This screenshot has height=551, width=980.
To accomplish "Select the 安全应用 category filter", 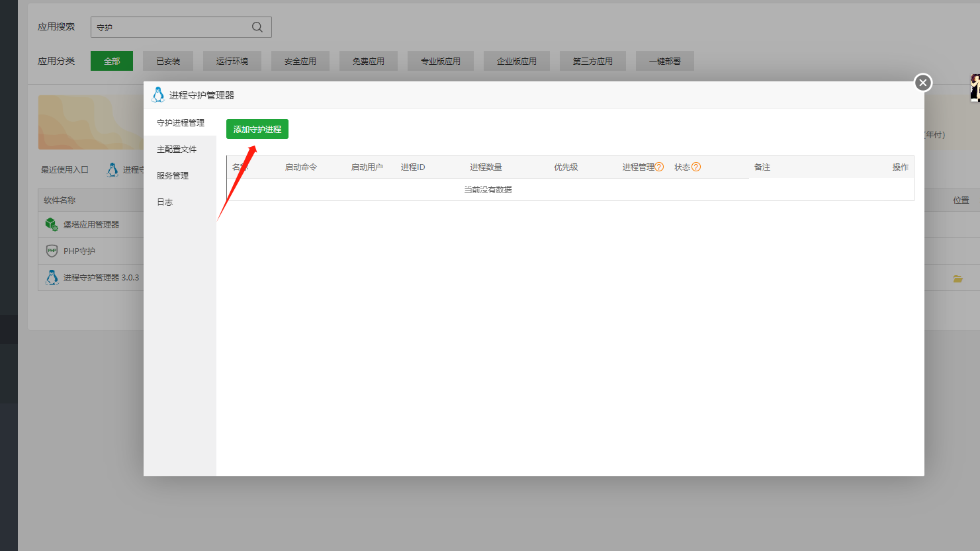I will 300,61.
